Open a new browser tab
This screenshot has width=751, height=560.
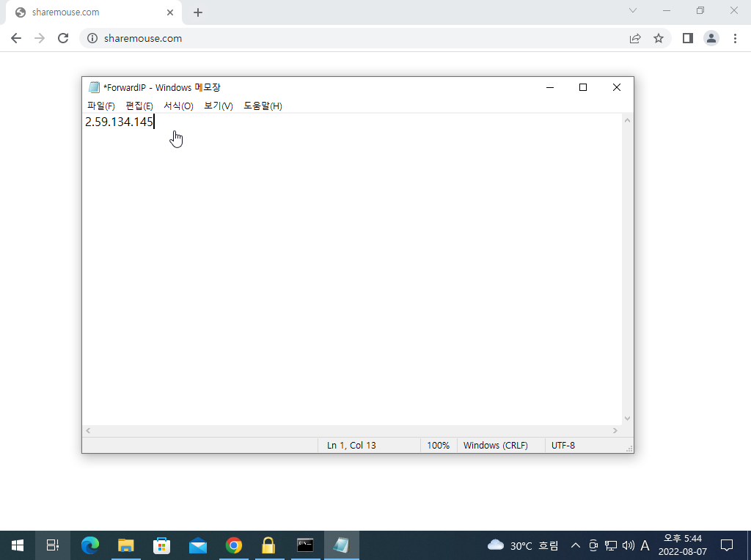coord(198,12)
